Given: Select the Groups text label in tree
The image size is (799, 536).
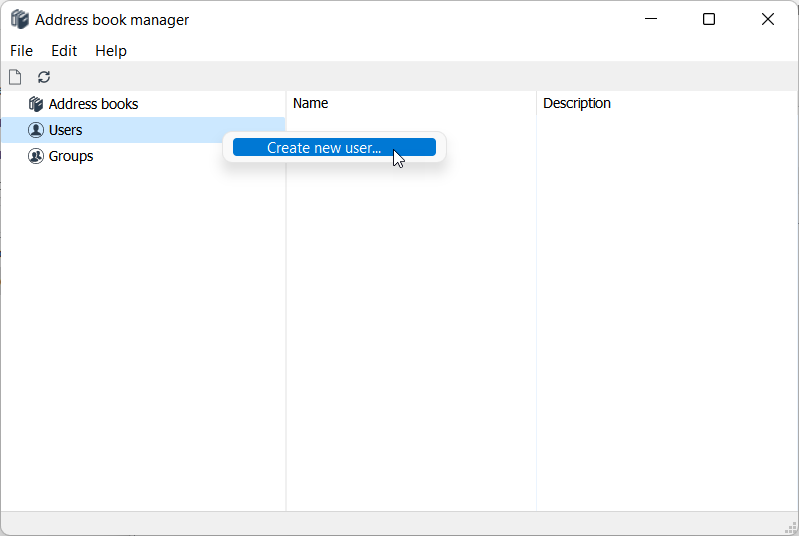Looking at the screenshot, I should (71, 156).
